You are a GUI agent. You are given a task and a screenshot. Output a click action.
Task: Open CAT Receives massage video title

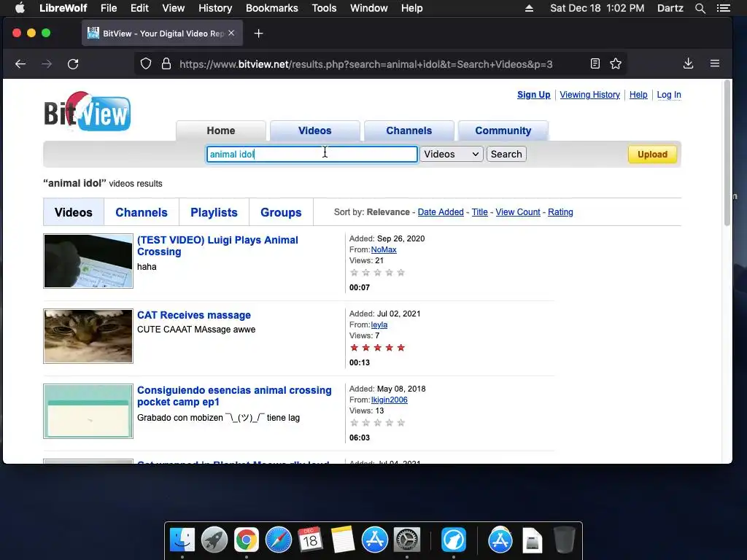coord(194,315)
